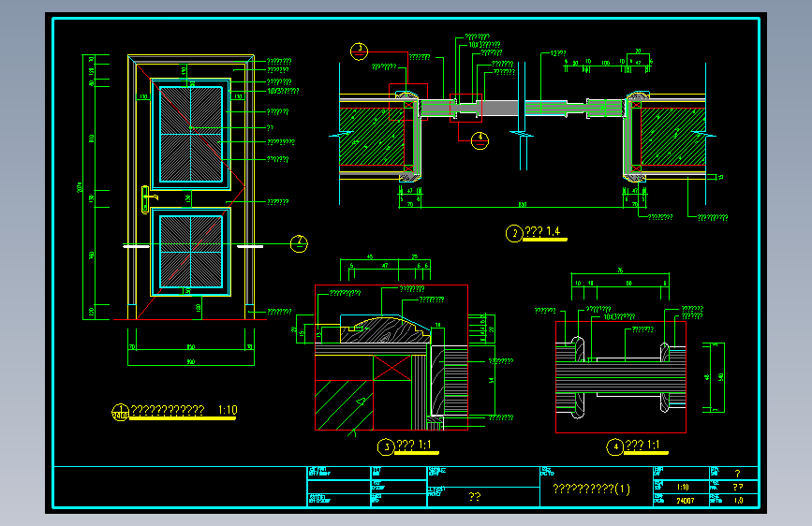Screen dimensions: 812x526
Task: Click the "10X3?????" annotation beside the door elevation
Action: coord(283,91)
